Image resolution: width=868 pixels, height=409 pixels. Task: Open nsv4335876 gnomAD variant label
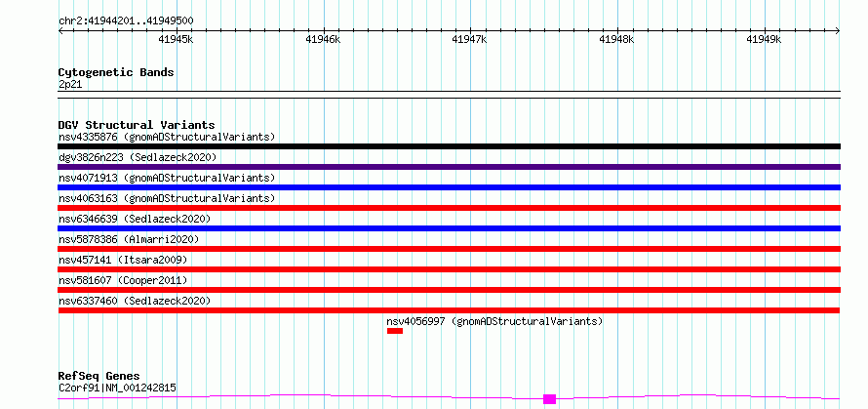click(167, 137)
